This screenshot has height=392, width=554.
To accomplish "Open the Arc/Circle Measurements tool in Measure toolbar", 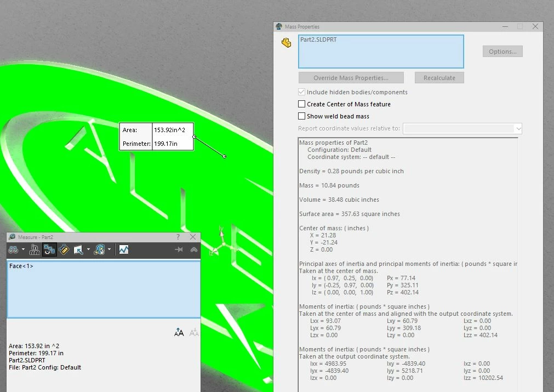I will pos(13,250).
